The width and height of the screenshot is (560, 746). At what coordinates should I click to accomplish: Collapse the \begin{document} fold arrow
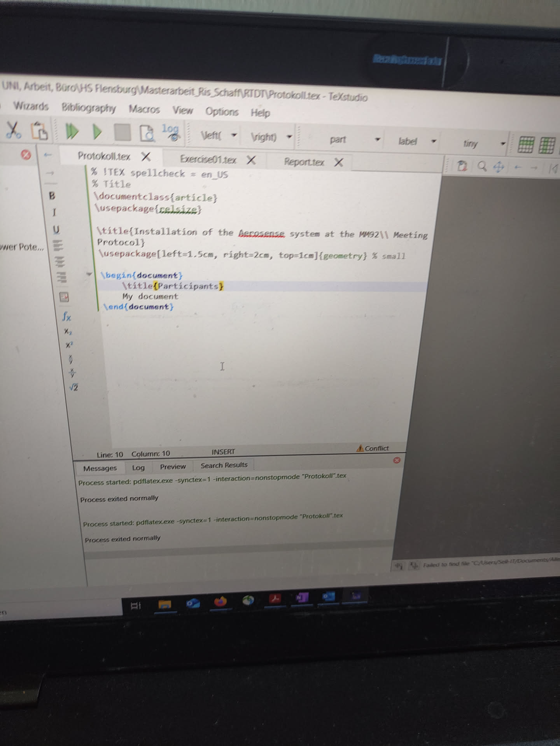click(x=89, y=274)
